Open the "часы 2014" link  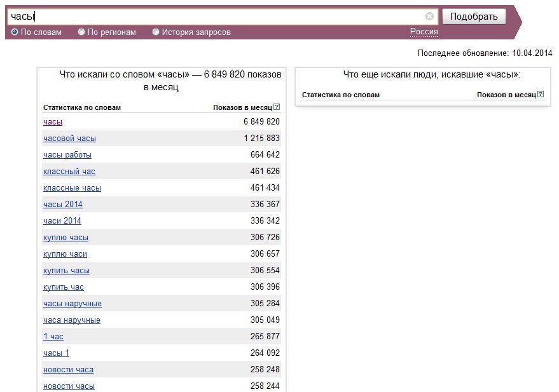pyautogui.click(x=63, y=204)
